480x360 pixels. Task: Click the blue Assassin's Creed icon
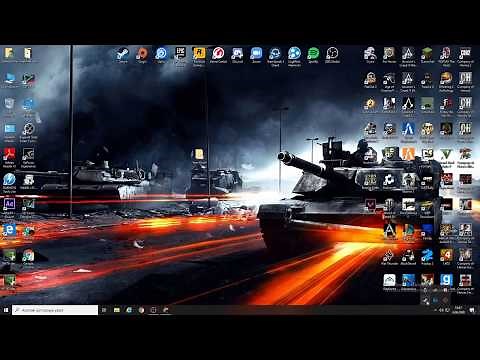pyautogui.click(x=408, y=129)
